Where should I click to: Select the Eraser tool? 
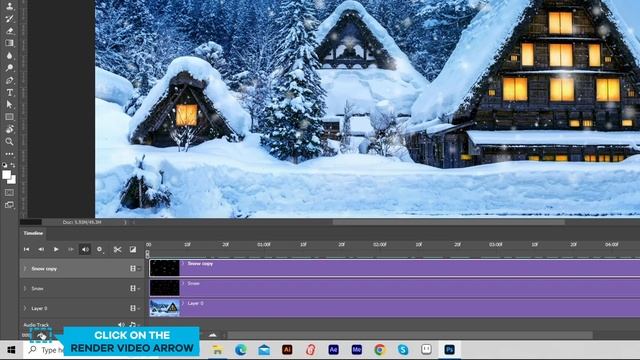pyautogui.click(x=9, y=31)
